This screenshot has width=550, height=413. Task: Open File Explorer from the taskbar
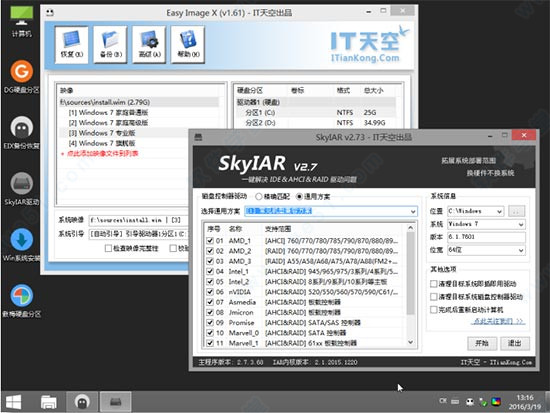coord(48,402)
